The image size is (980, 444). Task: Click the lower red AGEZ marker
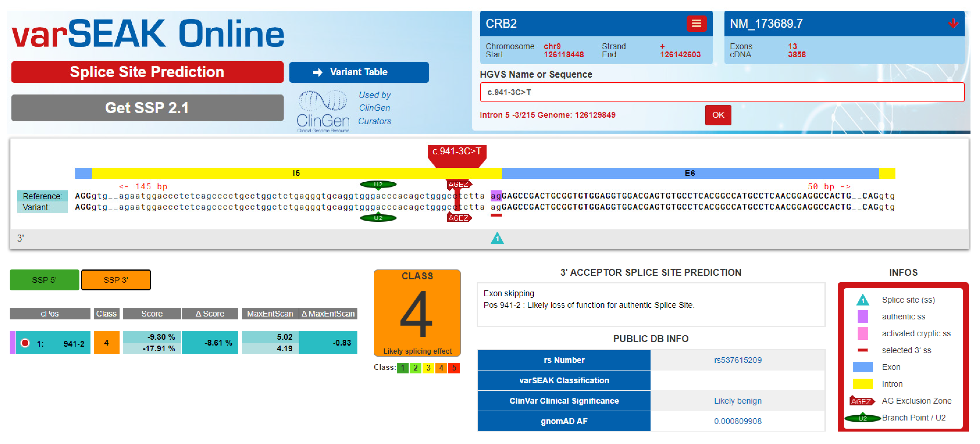(x=459, y=218)
